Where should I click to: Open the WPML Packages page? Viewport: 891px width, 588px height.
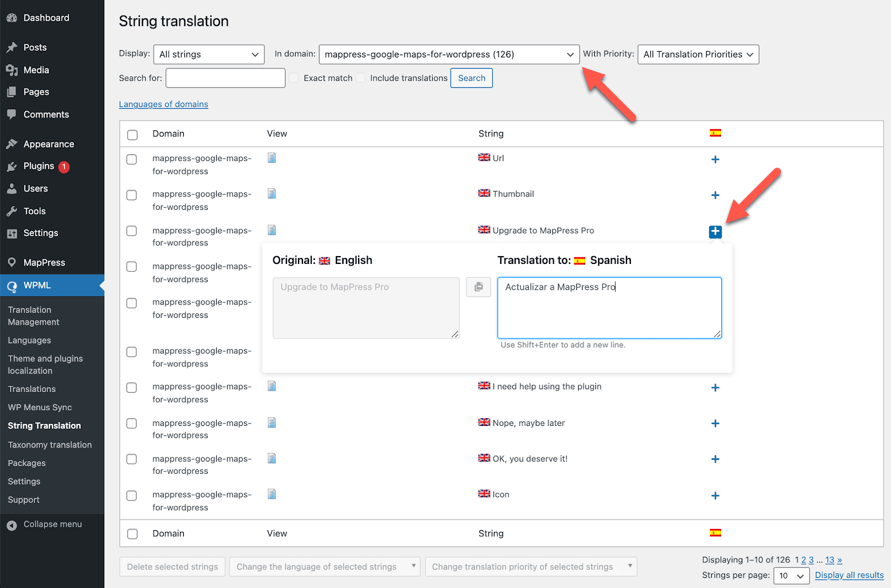[27, 463]
